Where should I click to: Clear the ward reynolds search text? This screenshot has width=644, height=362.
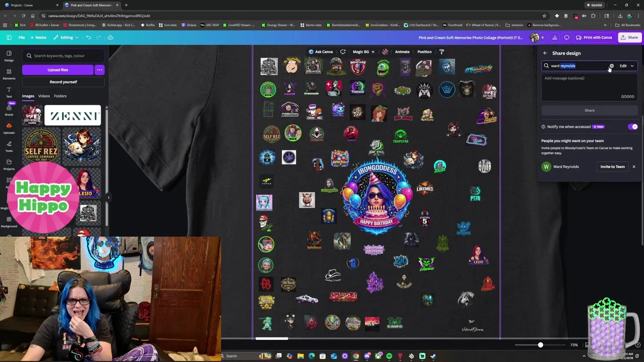click(x=612, y=66)
